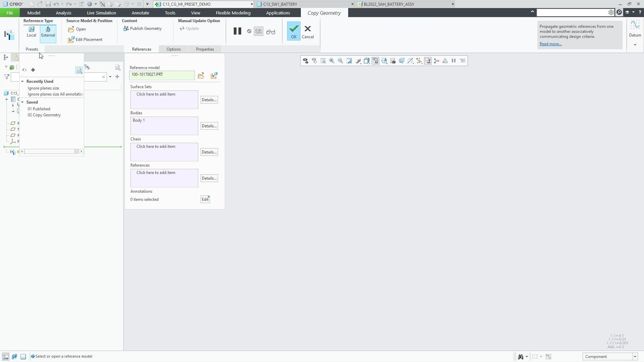Open Details for References collector

[209, 178]
